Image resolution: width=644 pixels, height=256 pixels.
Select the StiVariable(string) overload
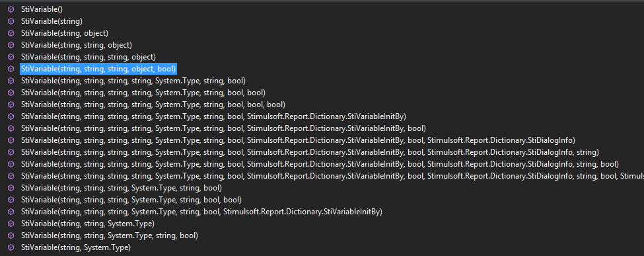click(52, 21)
